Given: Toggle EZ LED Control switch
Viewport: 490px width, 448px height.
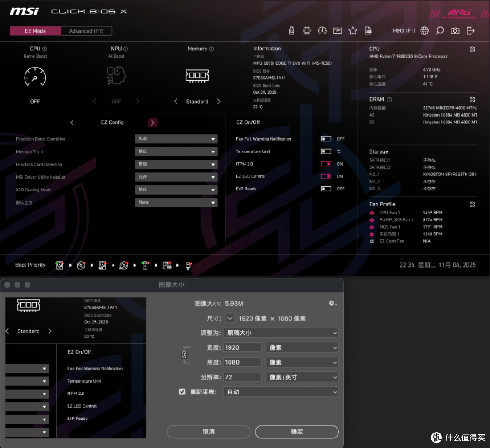Looking at the screenshot, I should tap(326, 176).
